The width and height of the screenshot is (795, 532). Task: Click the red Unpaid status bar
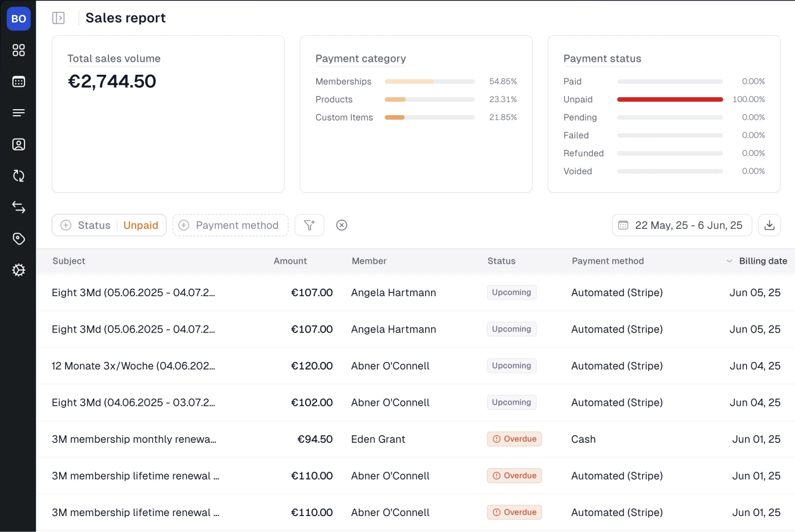click(670, 100)
